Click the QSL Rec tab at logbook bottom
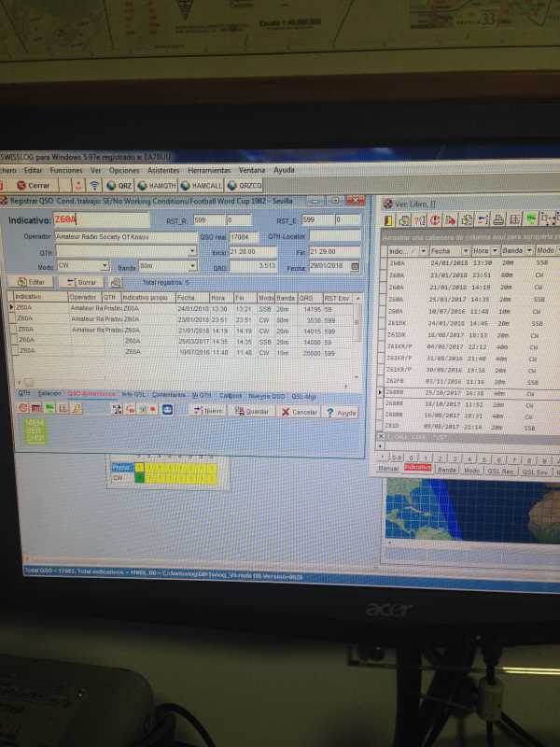Image resolution: width=560 pixels, height=747 pixels. pyautogui.click(x=500, y=472)
